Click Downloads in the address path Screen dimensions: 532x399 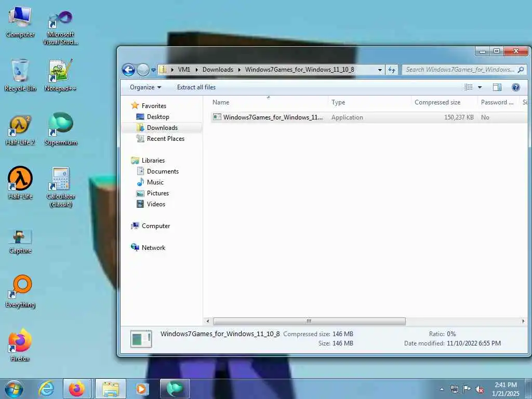218,70
